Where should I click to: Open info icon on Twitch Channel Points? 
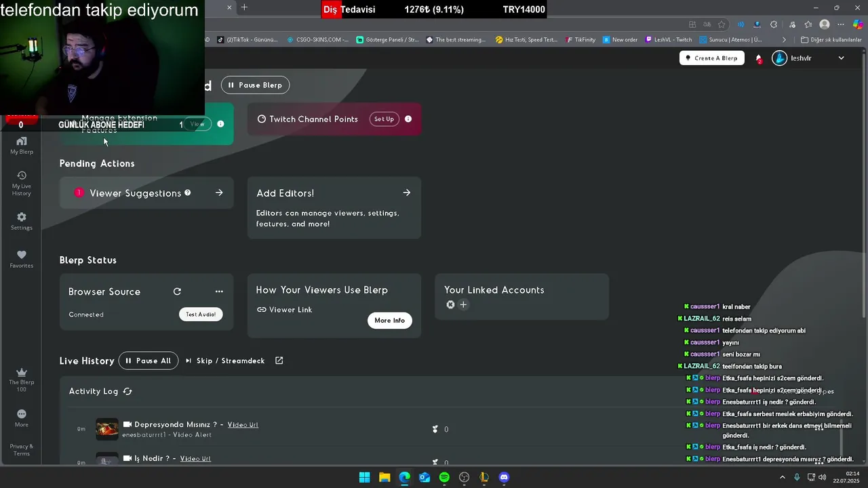408,119
